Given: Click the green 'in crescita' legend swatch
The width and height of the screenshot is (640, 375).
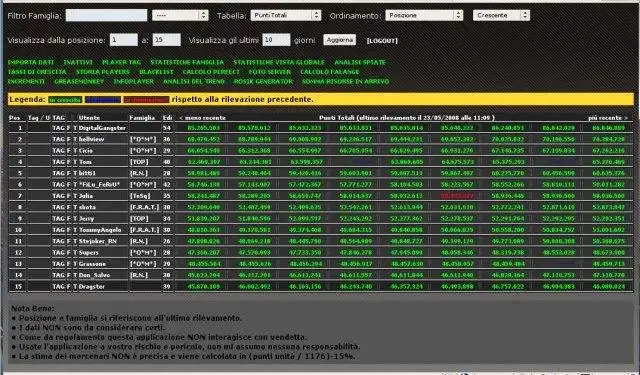Looking at the screenshot, I should (x=65, y=100).
